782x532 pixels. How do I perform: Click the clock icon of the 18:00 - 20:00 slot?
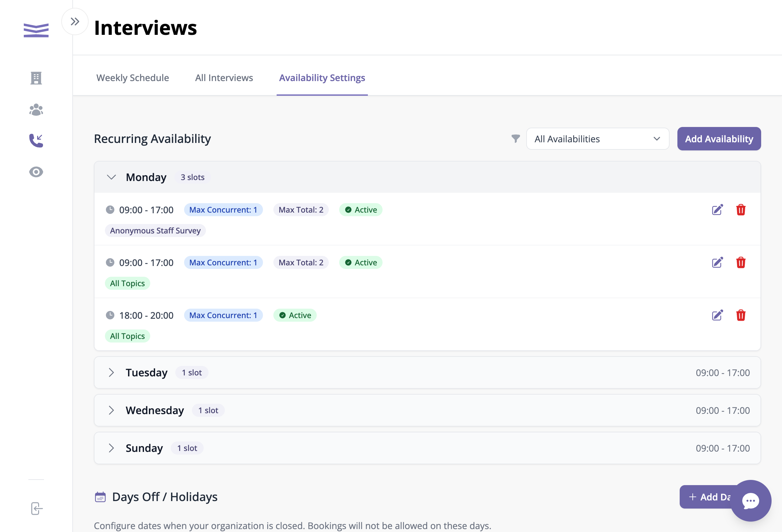pyautogui.click(x=110, y=315)
